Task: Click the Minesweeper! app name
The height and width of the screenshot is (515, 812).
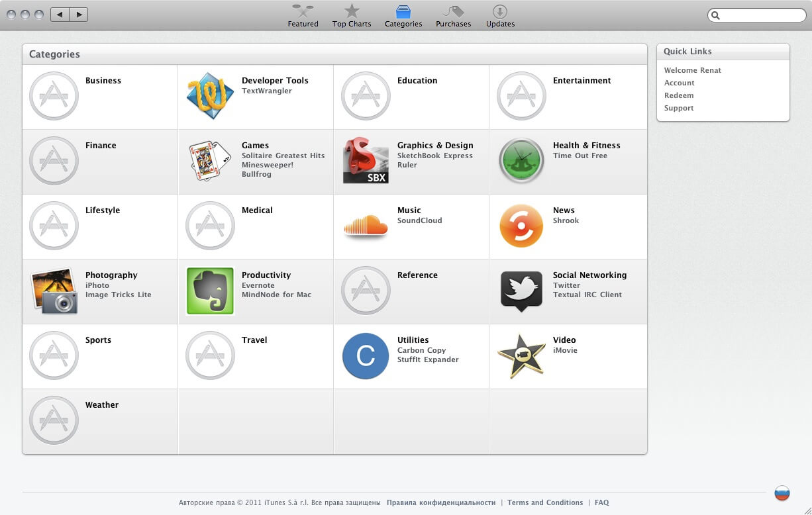Action: pyautogui.click(x=267, y=165)
